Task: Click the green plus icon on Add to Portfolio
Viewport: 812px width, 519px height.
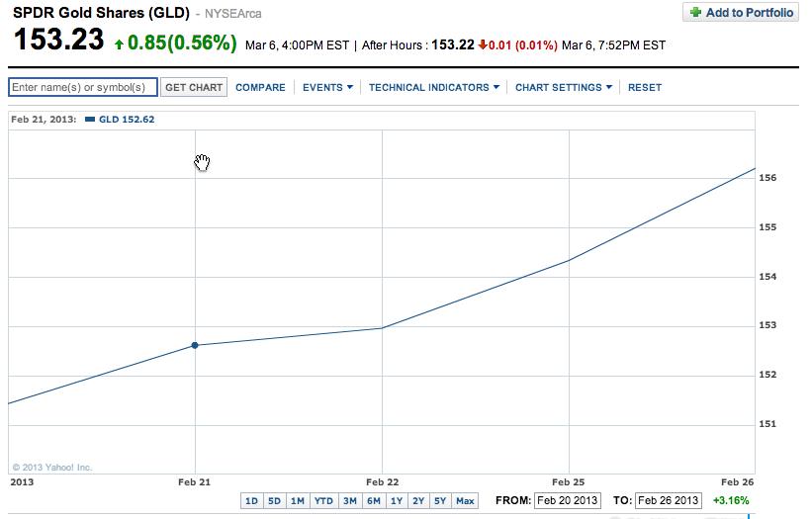Action: 696,12
